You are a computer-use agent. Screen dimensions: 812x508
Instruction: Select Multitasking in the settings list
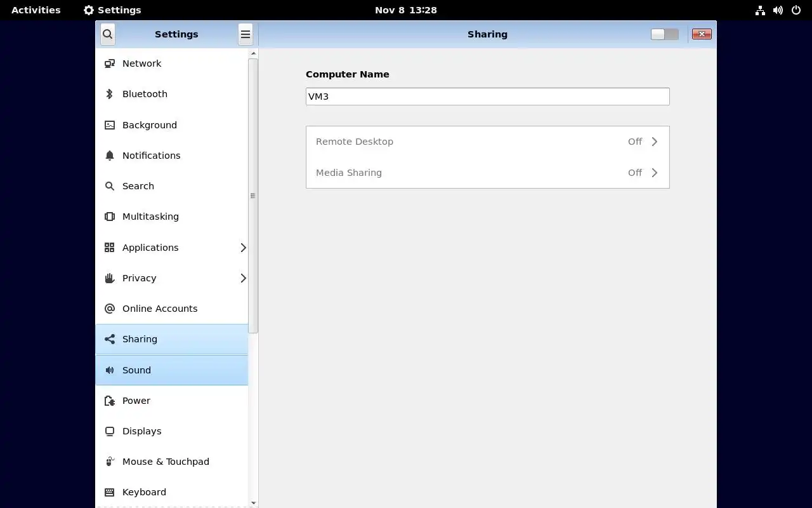(172, 217)
